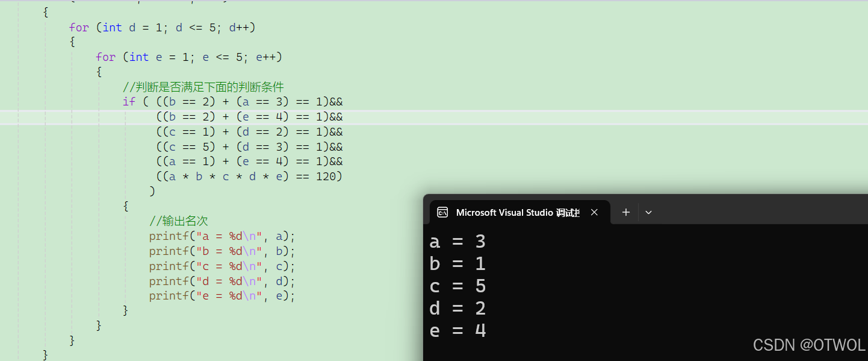Close the debug console tab
Screen dimensions: 868x361
click(x=594, y=212)
